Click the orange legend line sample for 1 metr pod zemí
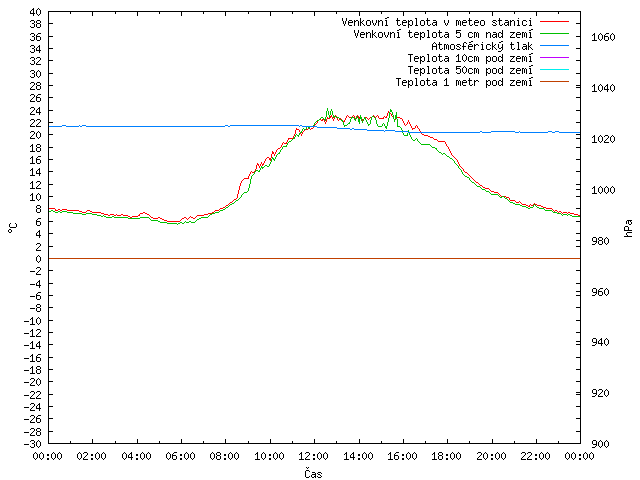The height and width of the screenshot is (480, 640). tap(554, 82)
